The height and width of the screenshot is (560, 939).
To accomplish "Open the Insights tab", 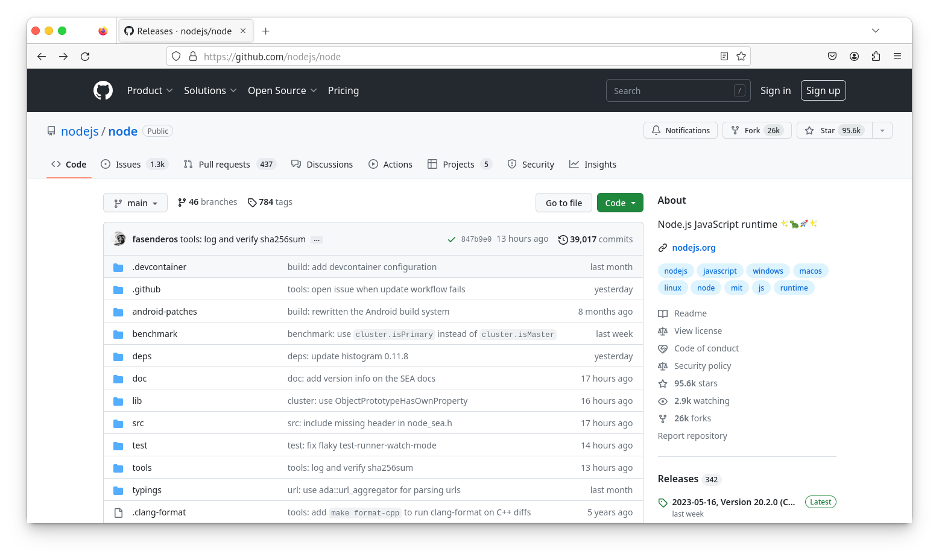I will 593,165.
